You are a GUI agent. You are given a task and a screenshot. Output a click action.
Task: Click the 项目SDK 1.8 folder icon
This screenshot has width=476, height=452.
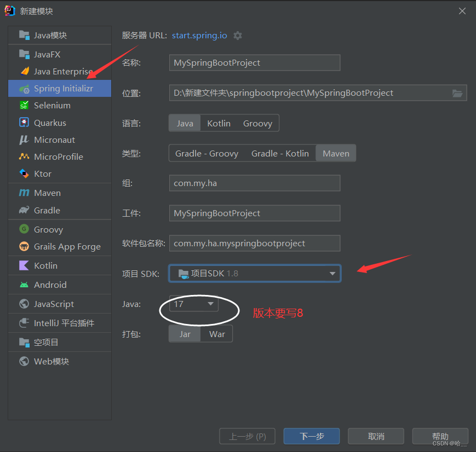183,274
